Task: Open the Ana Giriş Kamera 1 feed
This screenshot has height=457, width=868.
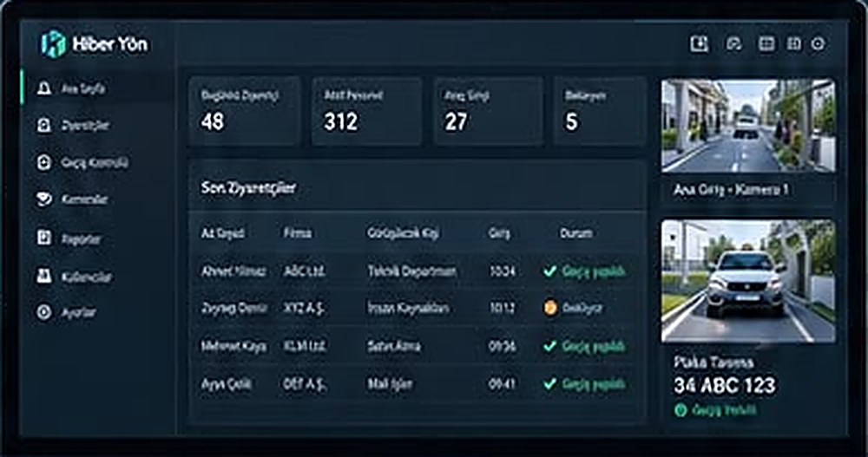Action: pyautogui.click(x=748, y=126)
